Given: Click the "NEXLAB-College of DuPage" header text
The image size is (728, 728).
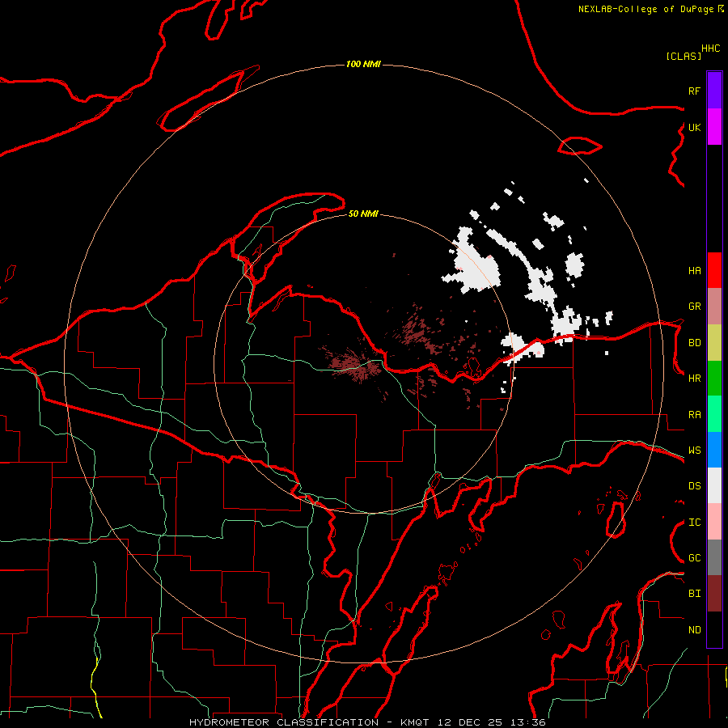Looking at the screenshot, I should (x=645, y=9).
